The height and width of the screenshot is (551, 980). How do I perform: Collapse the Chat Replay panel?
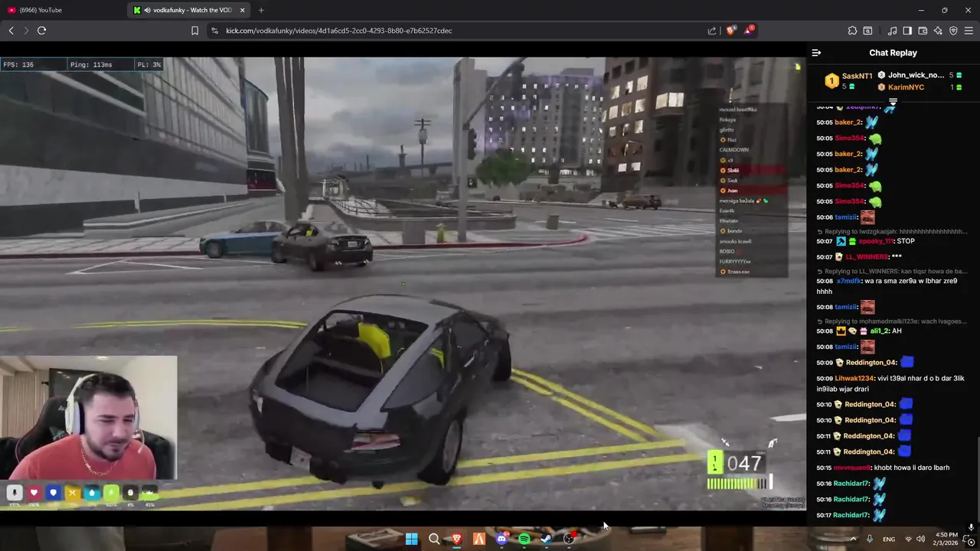point(816,53)
